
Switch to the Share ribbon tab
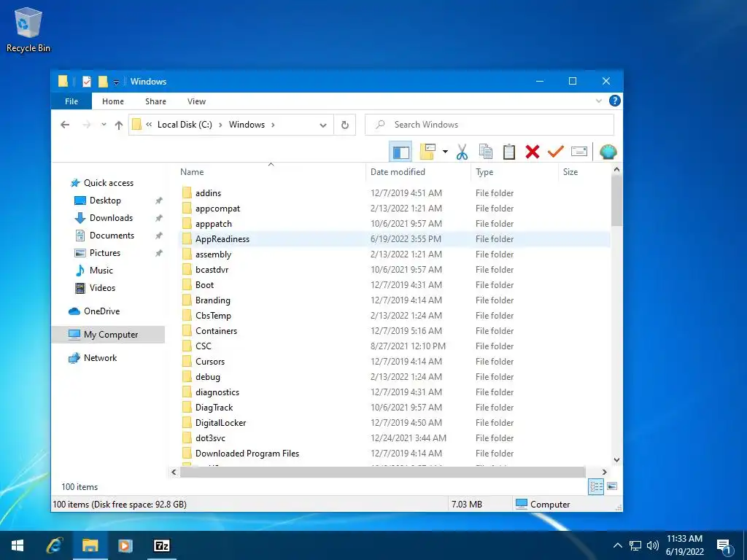(x=156, y=101)
